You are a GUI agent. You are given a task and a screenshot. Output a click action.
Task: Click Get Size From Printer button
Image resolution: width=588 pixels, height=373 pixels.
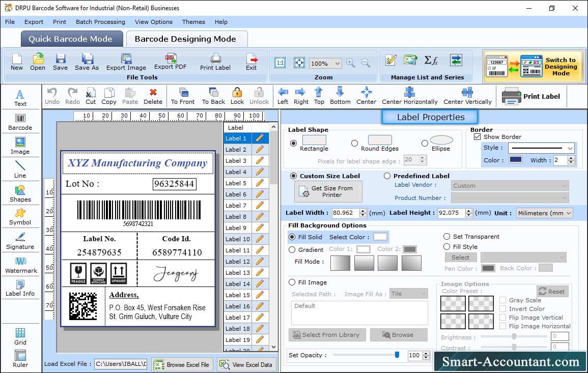[x=328, y=191]
